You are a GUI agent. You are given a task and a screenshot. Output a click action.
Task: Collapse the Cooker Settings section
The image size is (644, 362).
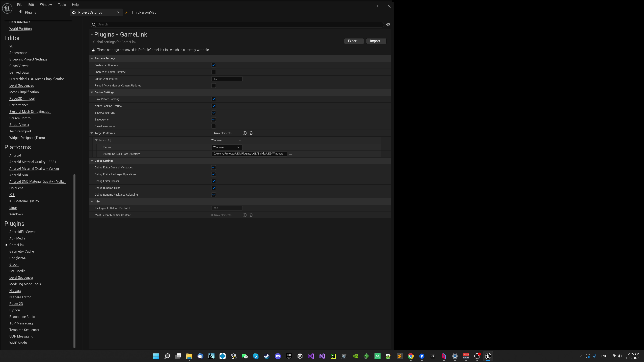tap(92, 93)
